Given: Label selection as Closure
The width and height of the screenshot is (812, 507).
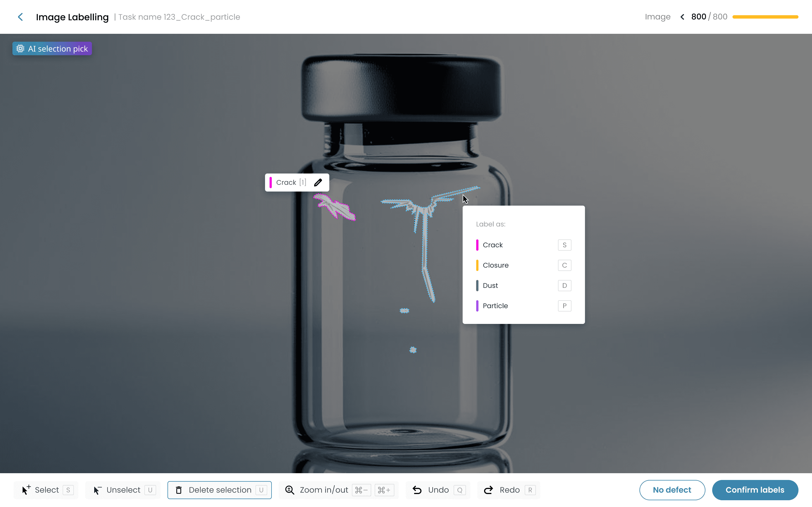Looking at the screenshot, I should click(x=524, y=265).
